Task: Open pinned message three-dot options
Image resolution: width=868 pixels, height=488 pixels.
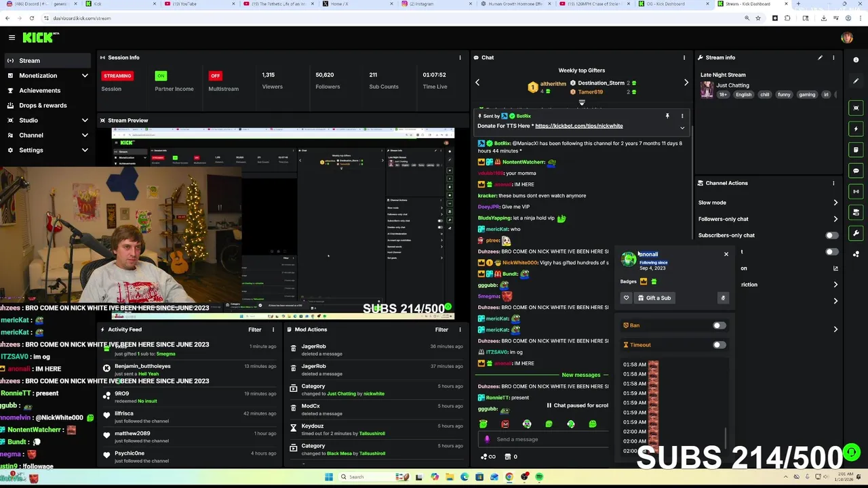Action: (x=682, y=116)
